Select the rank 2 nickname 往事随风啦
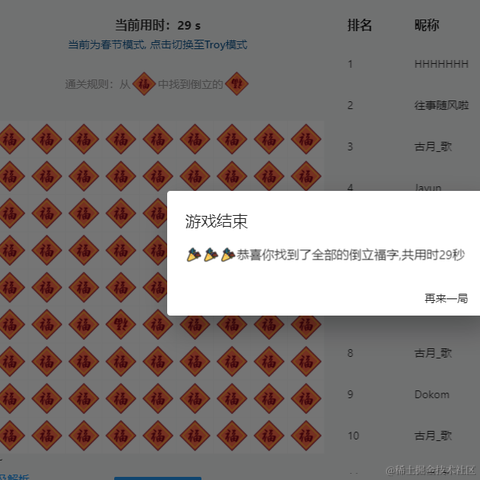Image resolution: width=480 pixels, height=480 pixels. click(441, 105)
